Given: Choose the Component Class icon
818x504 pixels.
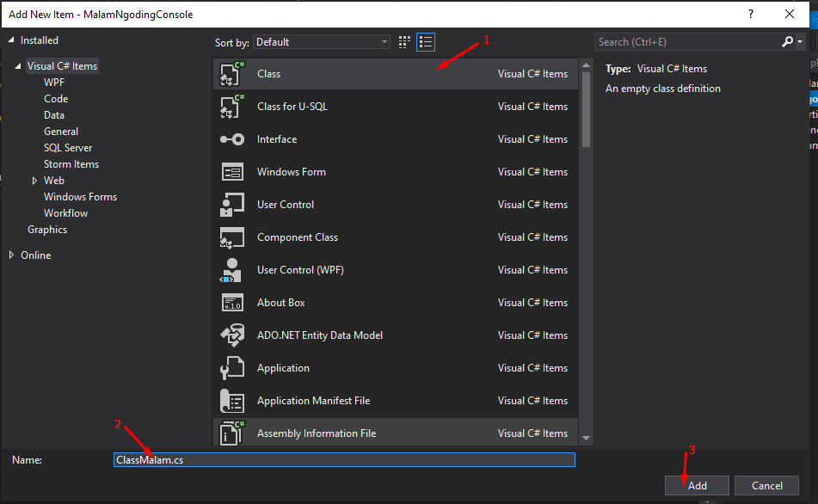Looking at the screenshot, I should pyautogui.click(x=232, y=237).
